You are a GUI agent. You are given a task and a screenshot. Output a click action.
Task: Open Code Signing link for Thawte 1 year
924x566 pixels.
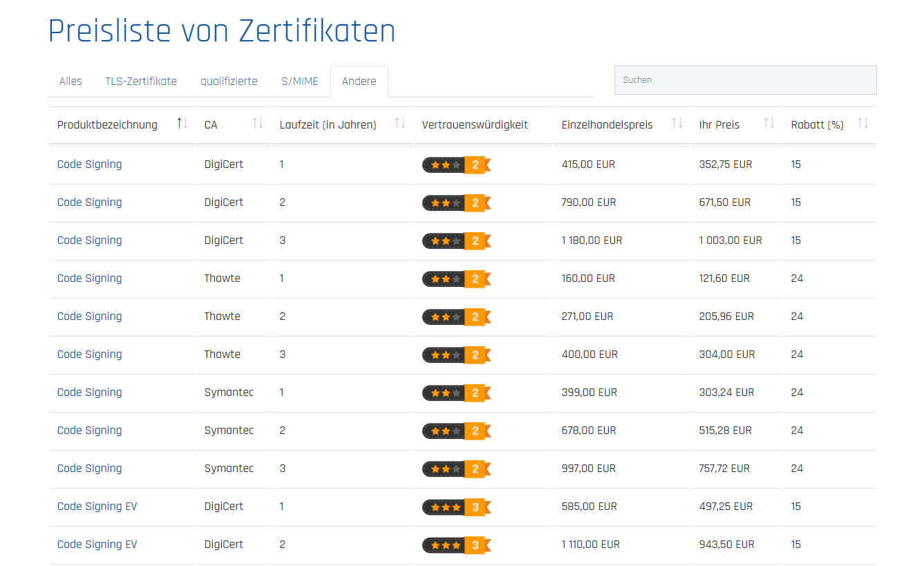[89, 279]
